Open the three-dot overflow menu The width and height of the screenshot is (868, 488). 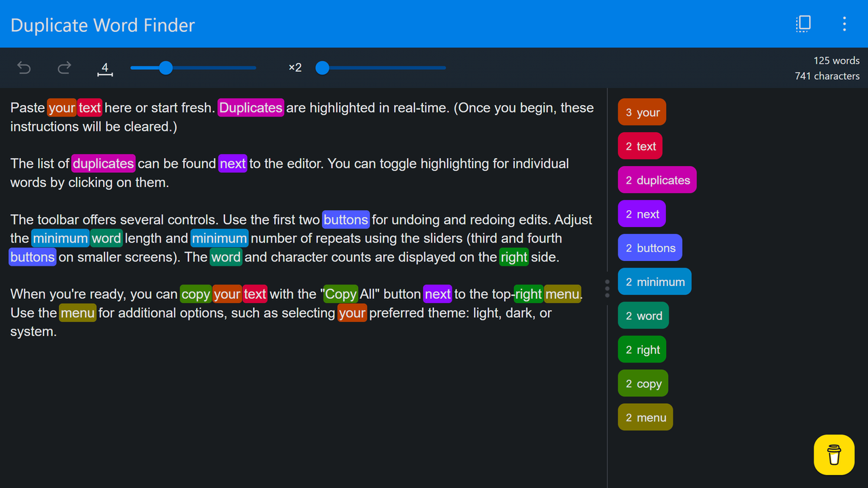844,23
